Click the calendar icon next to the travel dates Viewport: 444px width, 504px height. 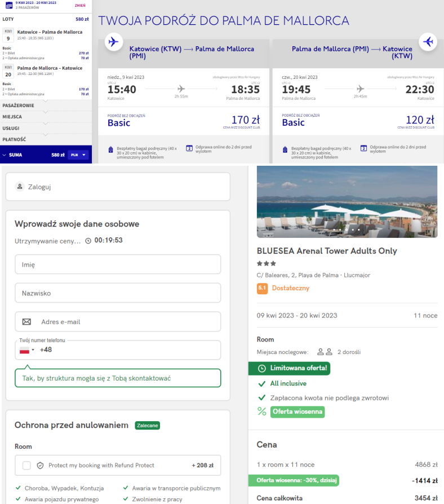pos(8,5)
